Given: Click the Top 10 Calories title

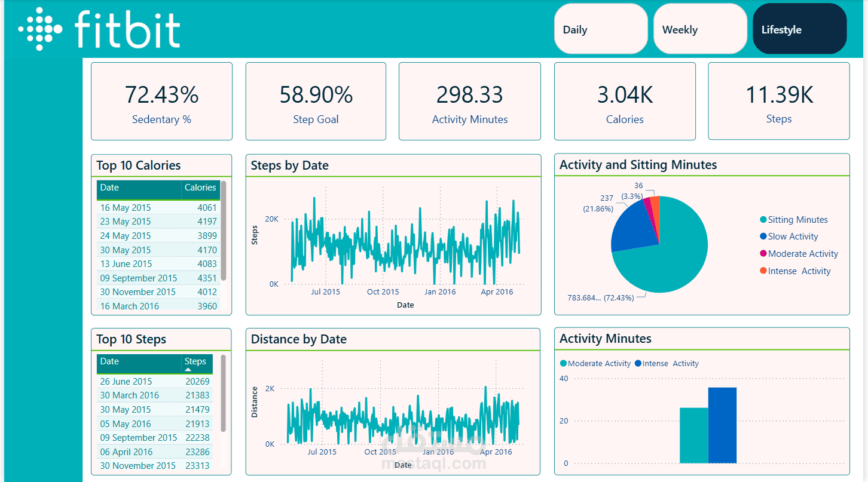Looking at the screenshot, I should (x=139, y=165).
